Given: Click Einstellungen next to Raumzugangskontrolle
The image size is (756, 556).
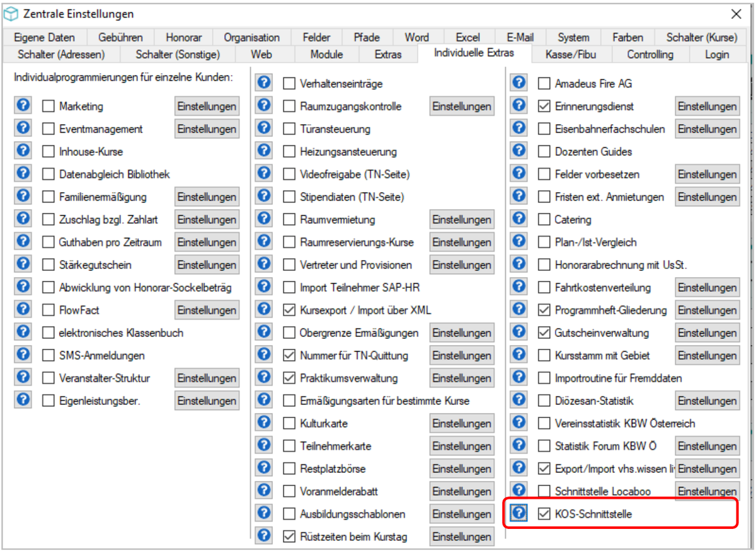Looking at the screenshot, I should coord(462,106).
